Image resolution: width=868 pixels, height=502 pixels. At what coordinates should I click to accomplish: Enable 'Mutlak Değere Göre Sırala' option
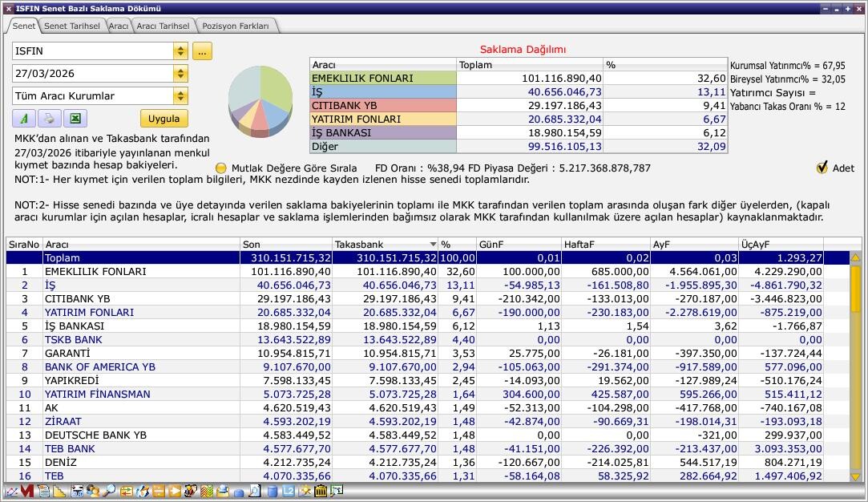point(221,168)
